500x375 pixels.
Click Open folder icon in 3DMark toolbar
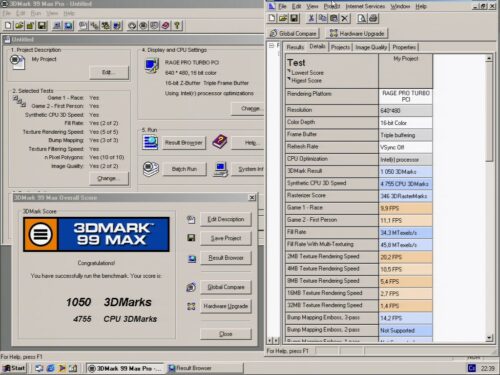pyautogui.click(x=19, y=25)
